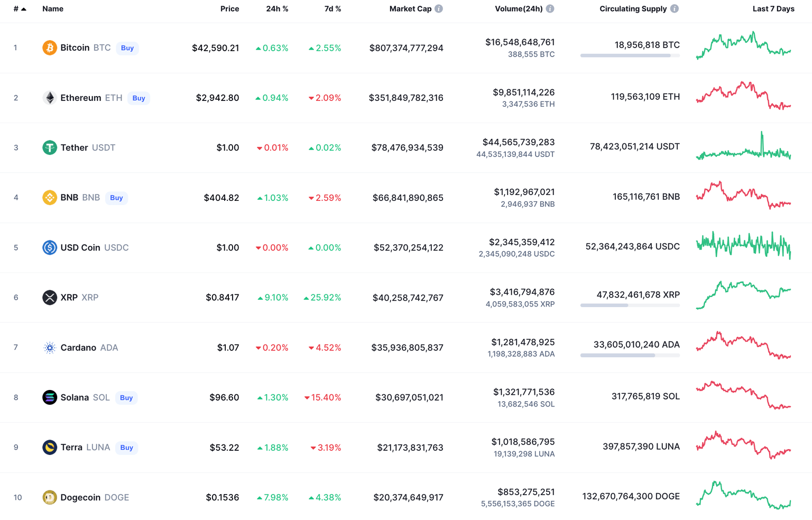Click Bitcoin's circulating supply progress bar

tap(630, 55)
